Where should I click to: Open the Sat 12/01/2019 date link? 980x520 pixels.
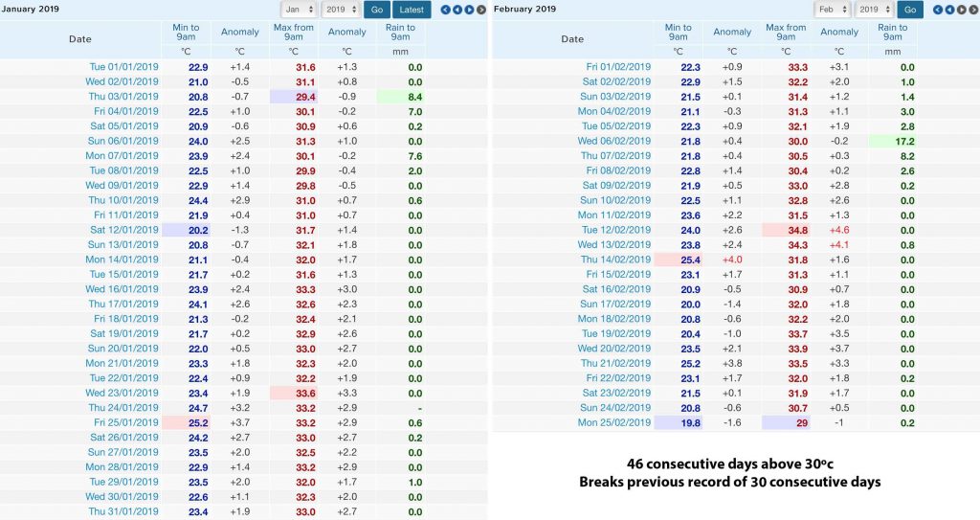click(x=123, y=230)
